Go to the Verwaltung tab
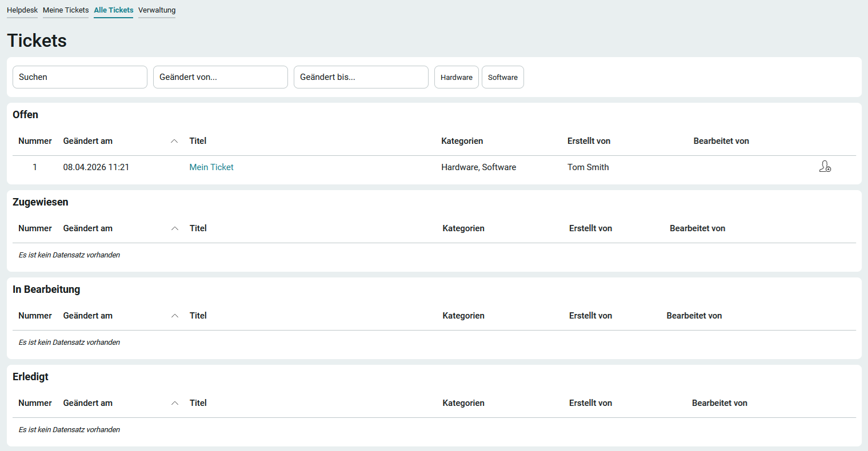Screen dimensions: 868x451 (x=157, y=10)
